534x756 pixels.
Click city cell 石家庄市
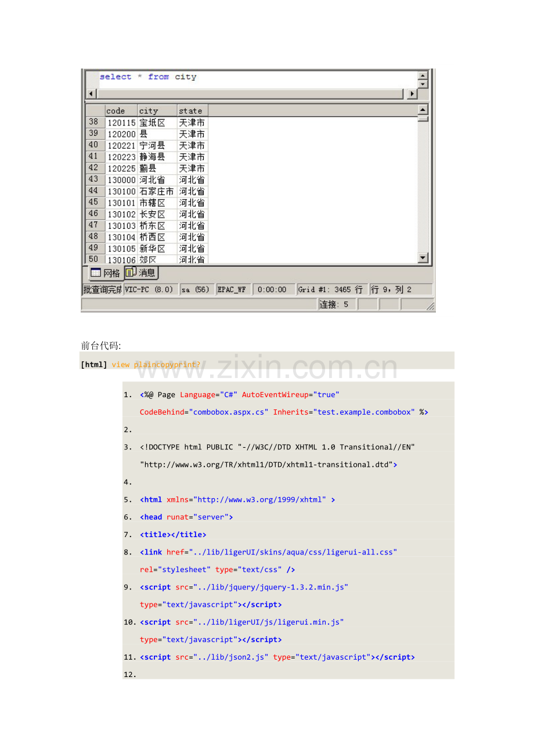[157, 191]
